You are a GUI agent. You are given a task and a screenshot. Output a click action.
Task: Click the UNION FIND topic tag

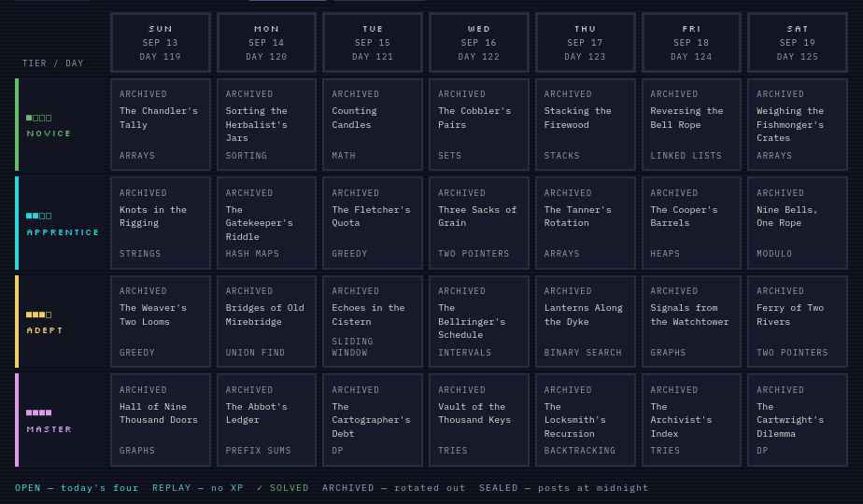[x=255, y=352]
